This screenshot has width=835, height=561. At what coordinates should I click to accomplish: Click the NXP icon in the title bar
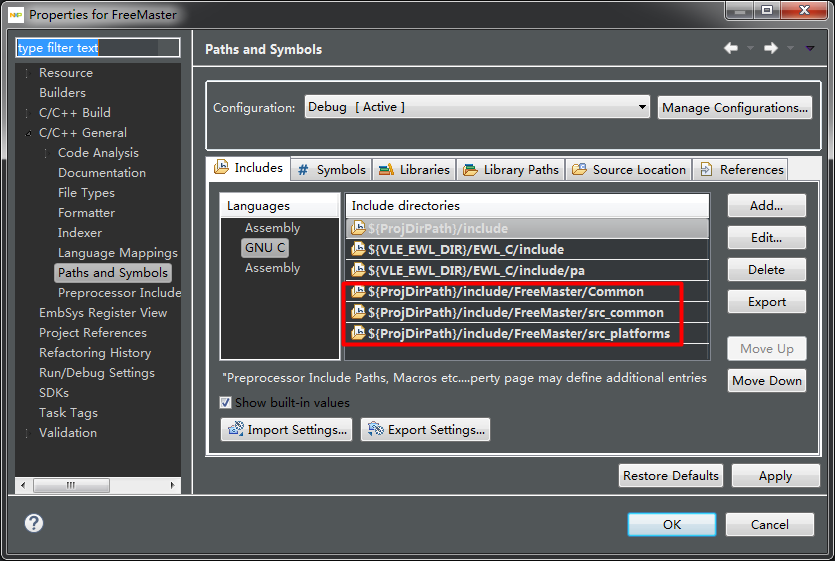pos(16,15)
